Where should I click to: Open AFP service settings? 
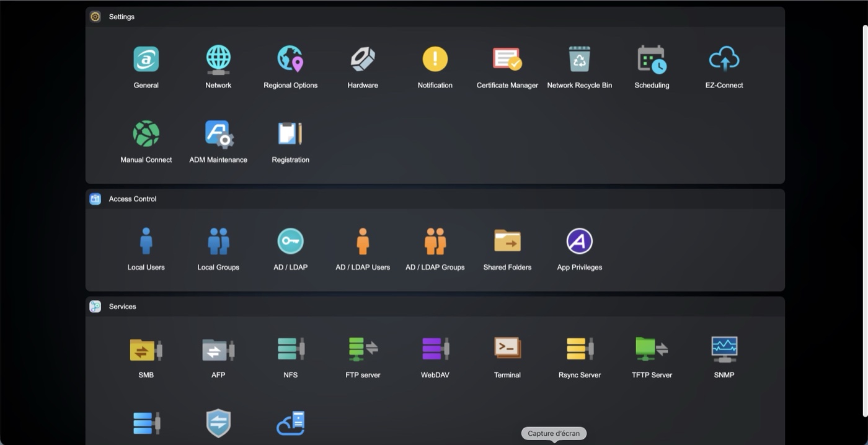tap(218, 350)
